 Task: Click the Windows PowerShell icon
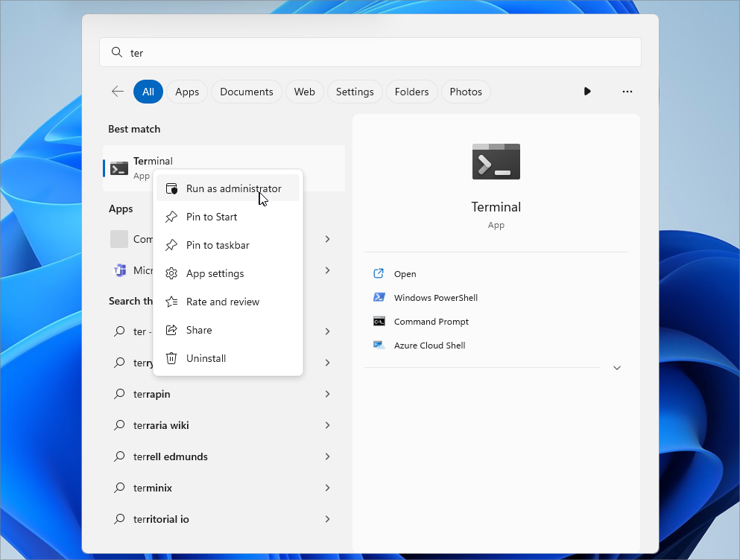[379, 297]
